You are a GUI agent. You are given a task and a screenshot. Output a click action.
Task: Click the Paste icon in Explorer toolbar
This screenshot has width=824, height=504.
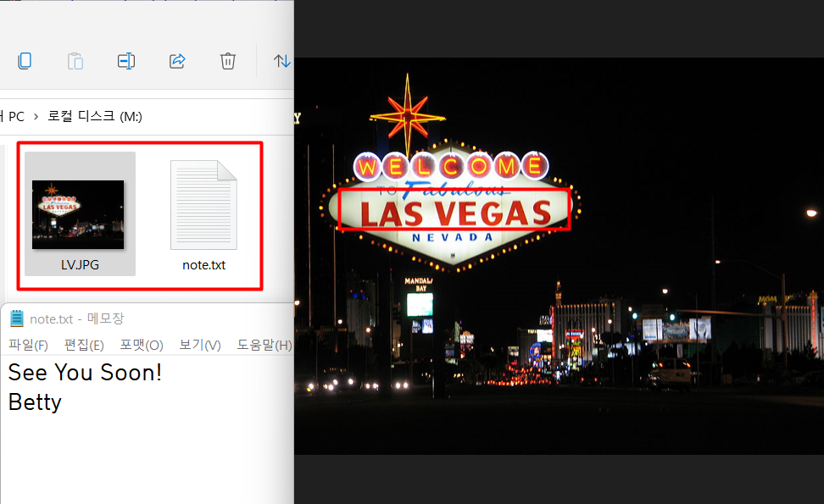[x=75, y=61]
